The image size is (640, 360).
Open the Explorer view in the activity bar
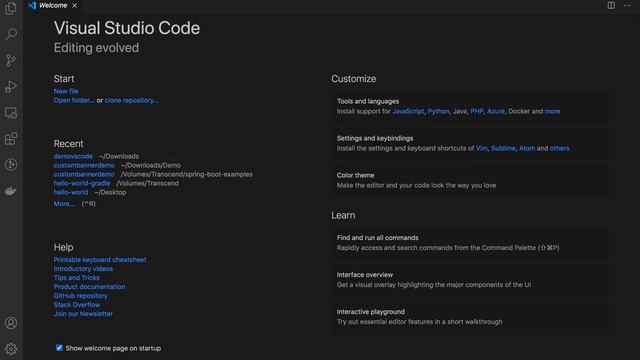coord(11,8)
